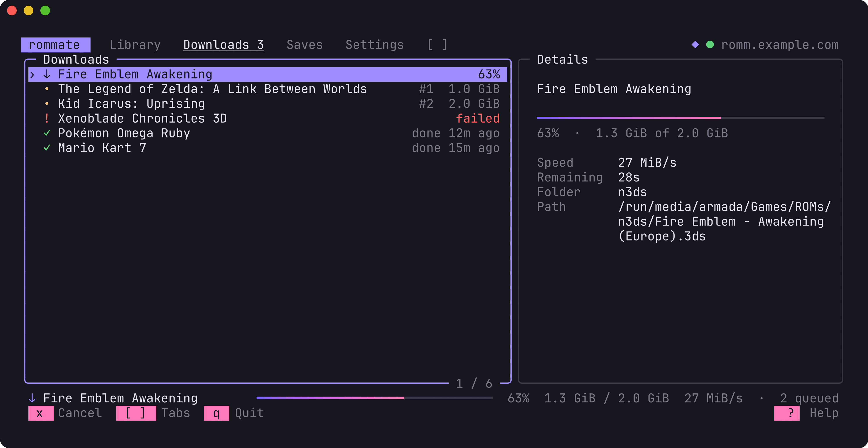Click the rommate app badge

tap(56, 45)
